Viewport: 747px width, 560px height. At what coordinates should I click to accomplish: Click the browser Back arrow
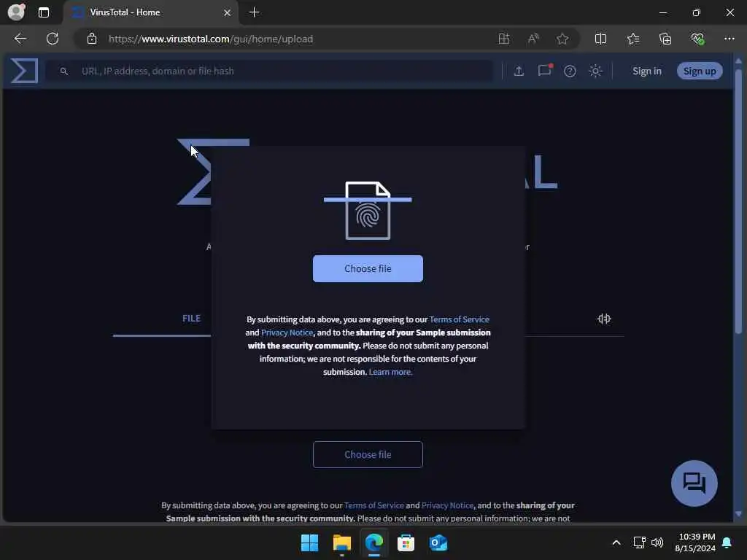tap(20, 39)
